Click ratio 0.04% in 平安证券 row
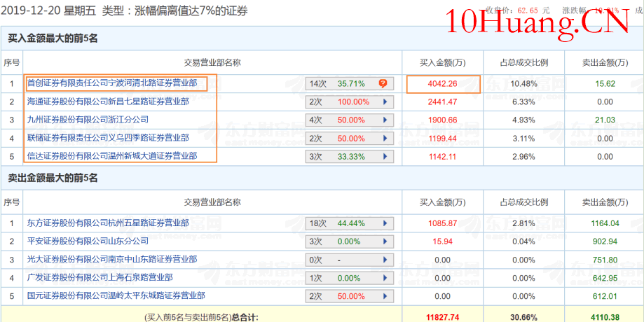The image size is (644, 322). (523, 241)
